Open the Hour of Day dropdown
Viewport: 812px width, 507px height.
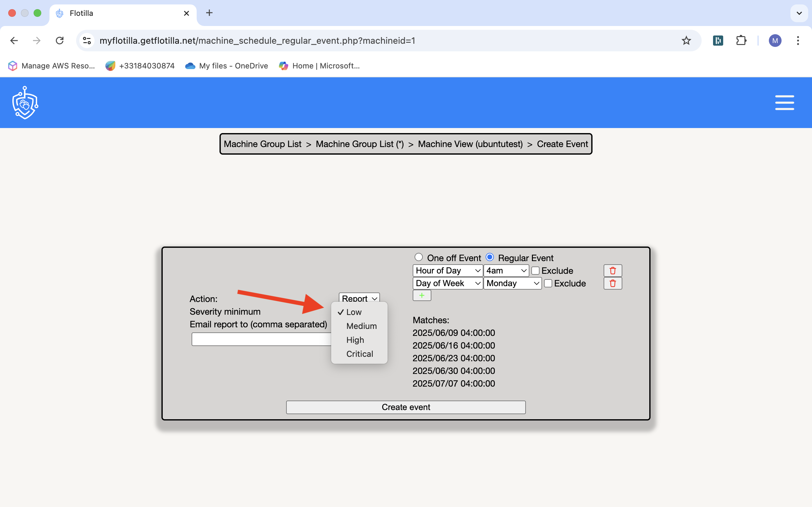coord(447,271)
